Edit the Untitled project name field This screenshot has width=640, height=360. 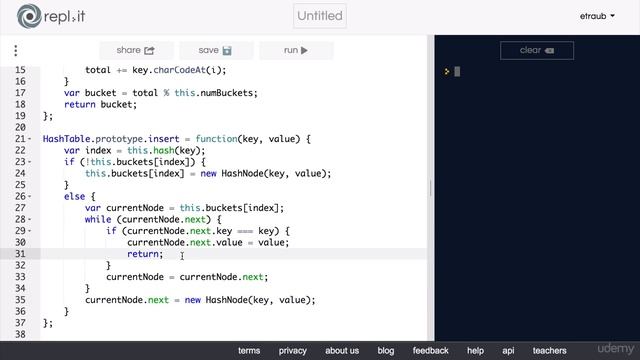[x=320, y=16]
